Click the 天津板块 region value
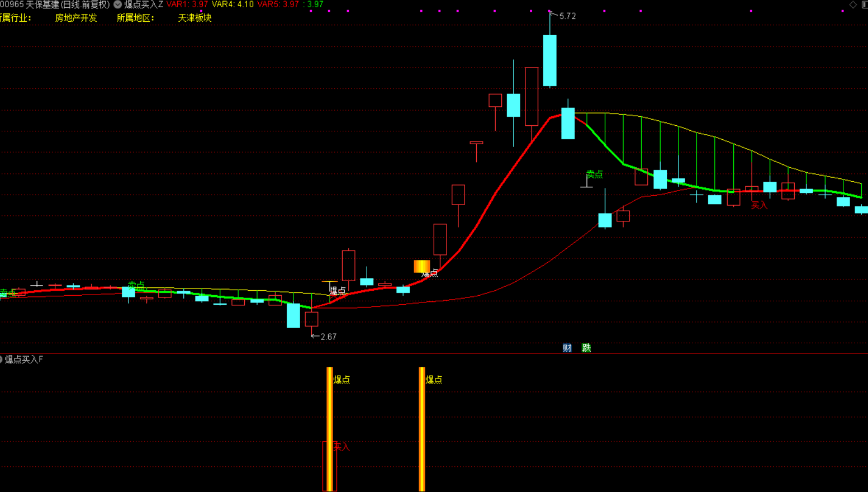Image resolution: width=868 pixels, height=492 pixels. pyautogui.click(x=195, y=18)
